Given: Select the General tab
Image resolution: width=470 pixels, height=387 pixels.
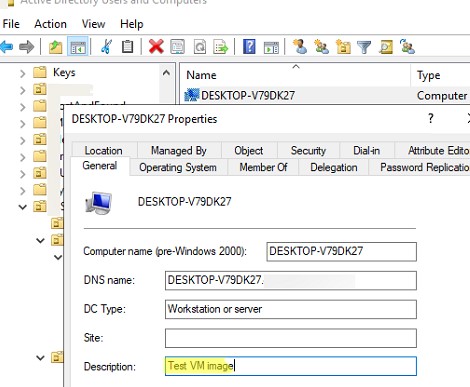Looking at the screenshot, I should pyautogui.click(x=100, y=166).
